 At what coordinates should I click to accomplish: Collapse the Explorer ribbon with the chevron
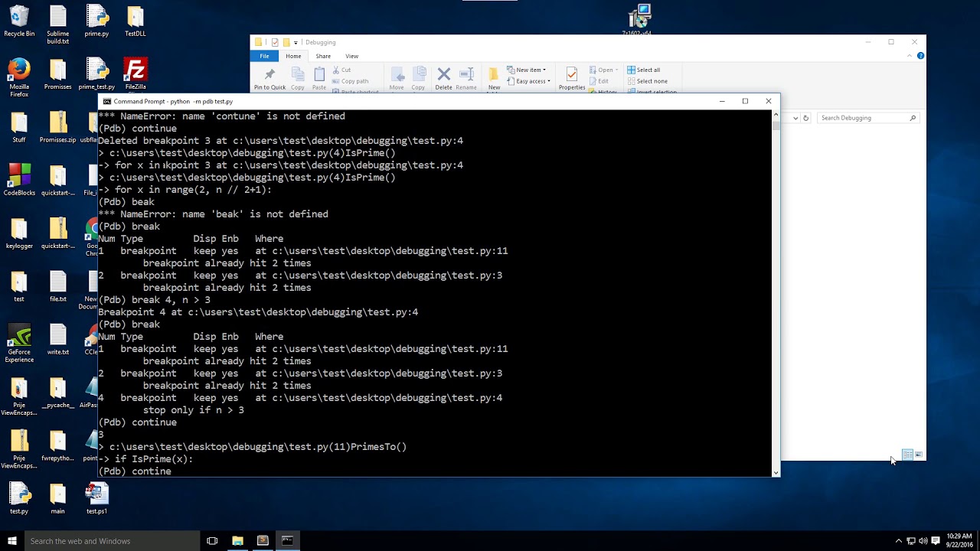click(x=911, y=56)
